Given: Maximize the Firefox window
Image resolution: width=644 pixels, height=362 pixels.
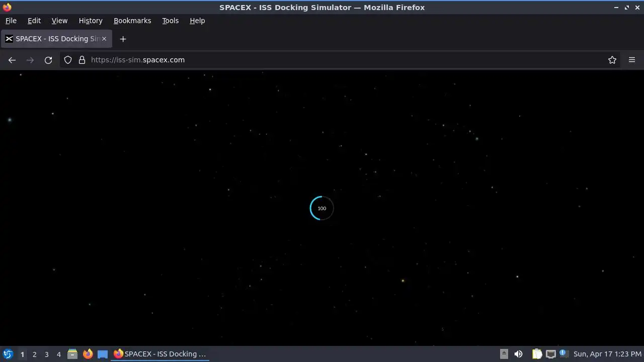Looking at the screenshot, I should point(627,8).
